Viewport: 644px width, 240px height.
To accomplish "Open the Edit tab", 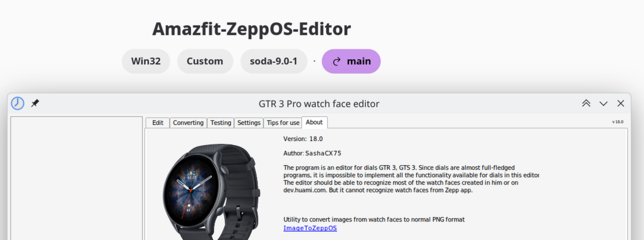I will coord(158,123).
